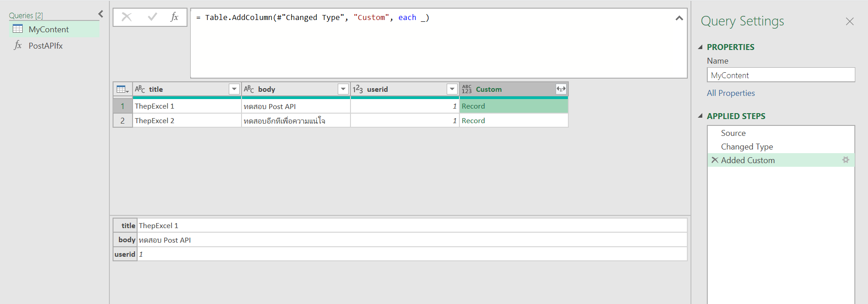The width and height of the screenshot is (868, 304).
Task: Collapse the formula bar
Action: click(679, 18)
